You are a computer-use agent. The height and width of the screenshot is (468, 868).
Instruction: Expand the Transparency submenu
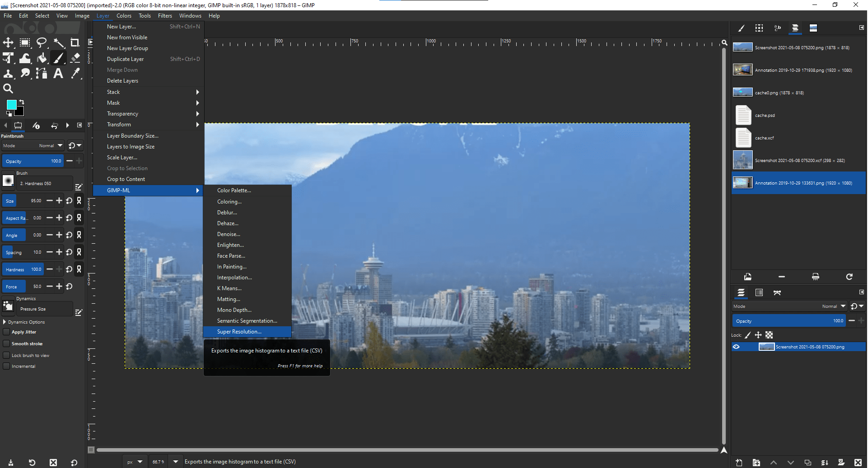(149, 114)
